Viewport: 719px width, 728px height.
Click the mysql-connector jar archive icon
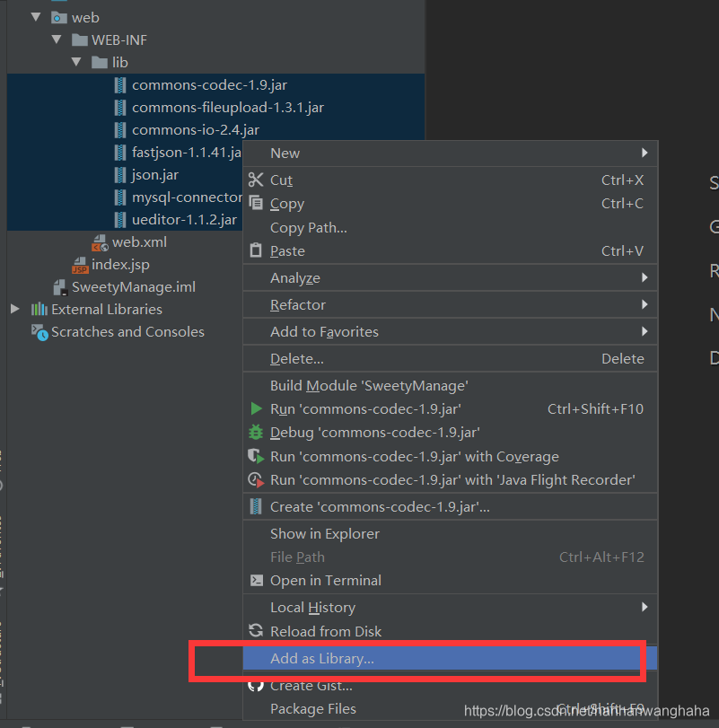[x=120, y=197]
